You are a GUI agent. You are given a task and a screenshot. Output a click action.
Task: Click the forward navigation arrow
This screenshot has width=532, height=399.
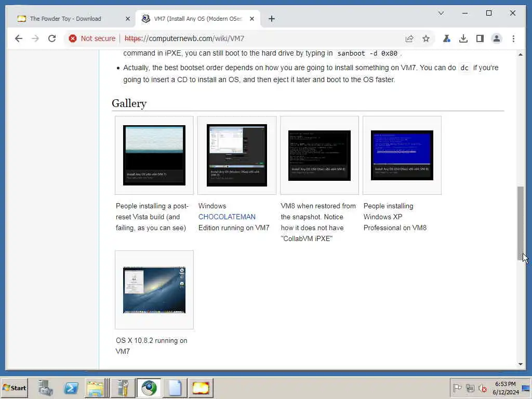(x=35, y=38)
